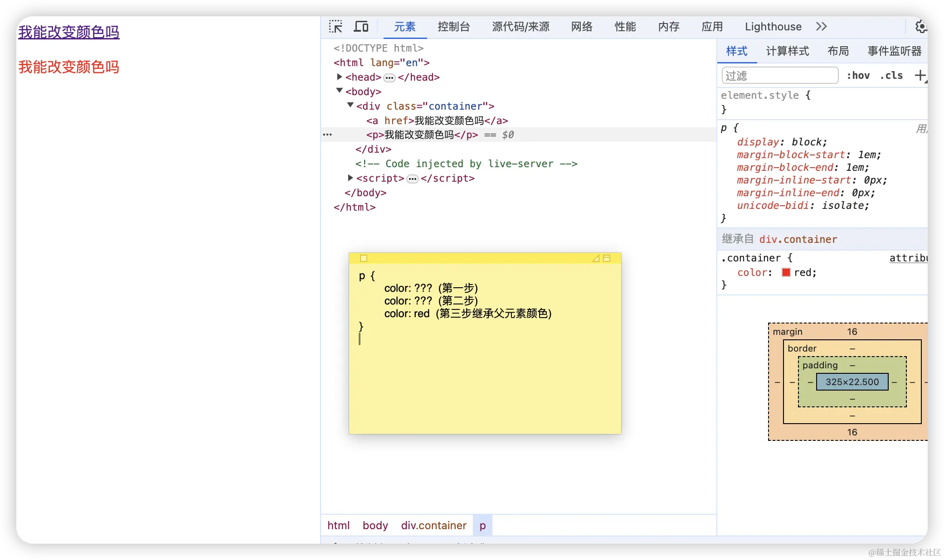Click the margin-block-start: 1em declaration
Viewport: 944px width, 560px height.
pos(809,154)
